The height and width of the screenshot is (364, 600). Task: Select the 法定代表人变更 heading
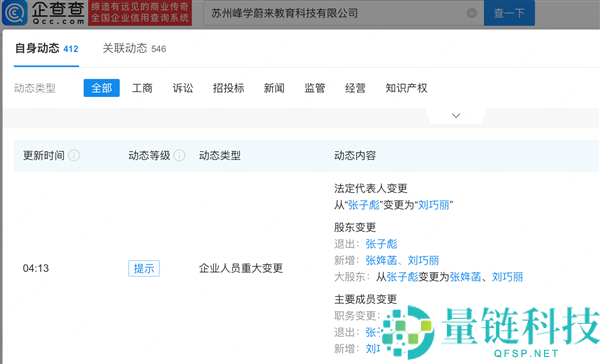pyautogui.click(x=371, y=188)
